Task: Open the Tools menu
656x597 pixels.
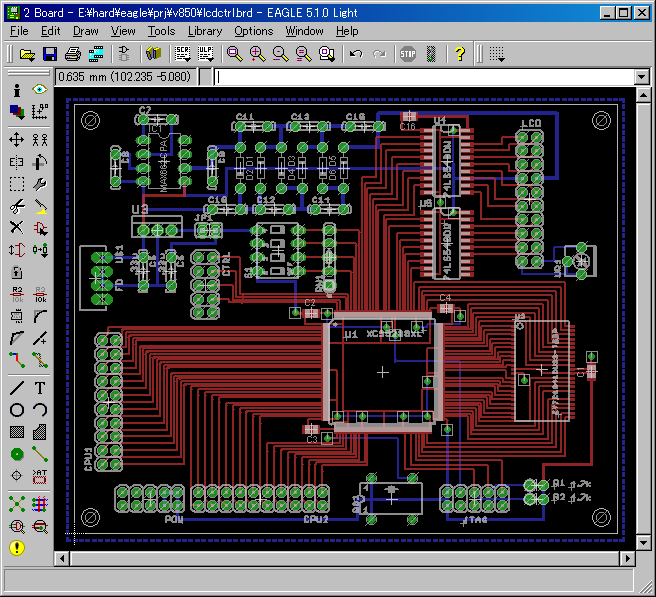Action: (161, 31)
